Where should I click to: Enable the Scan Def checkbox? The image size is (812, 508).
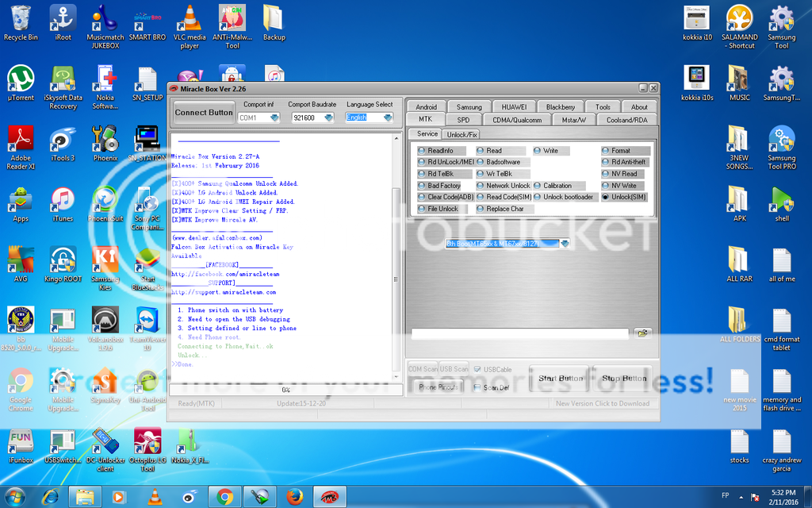(477, 387)
